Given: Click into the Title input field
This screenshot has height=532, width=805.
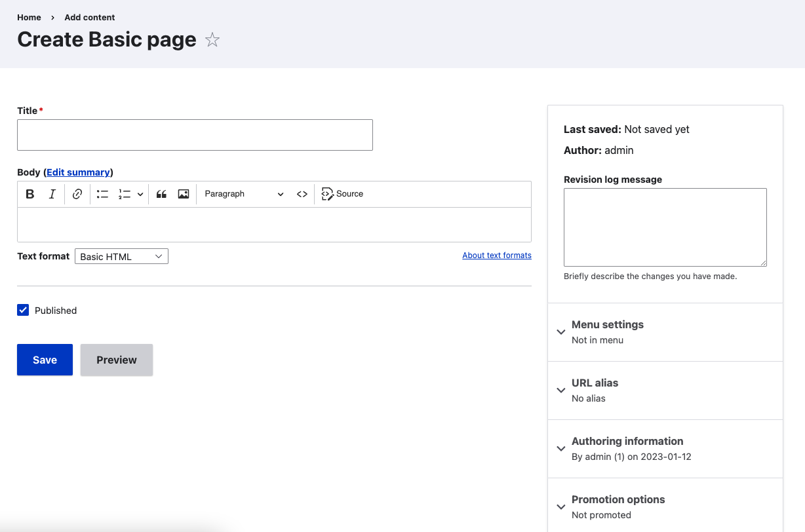Looking at the screenshot, I should [x=195, y=135].
